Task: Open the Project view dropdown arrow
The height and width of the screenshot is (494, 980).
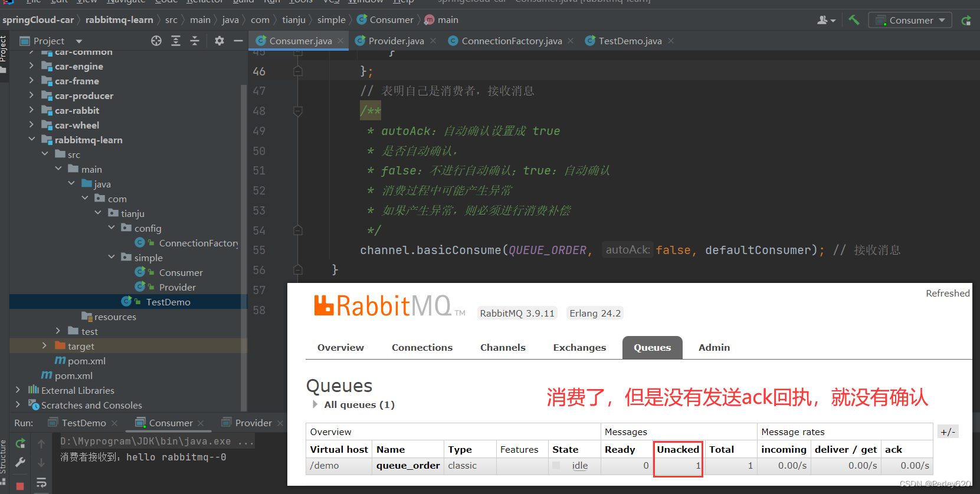Action: coord(79,41)
